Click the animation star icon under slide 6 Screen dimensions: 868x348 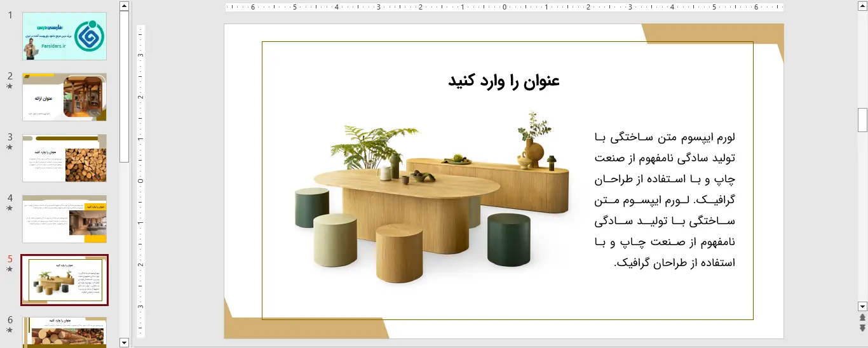[x=10, y=330]
